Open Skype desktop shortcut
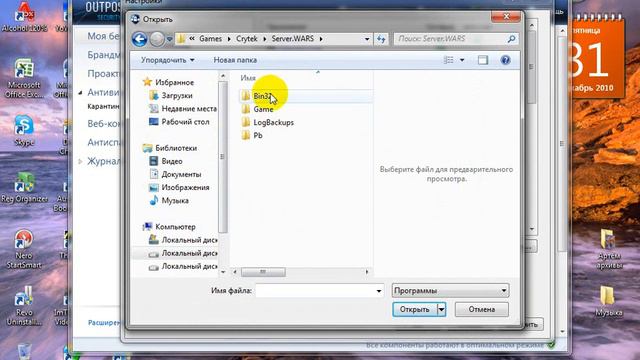 click(x=24, y=131)
